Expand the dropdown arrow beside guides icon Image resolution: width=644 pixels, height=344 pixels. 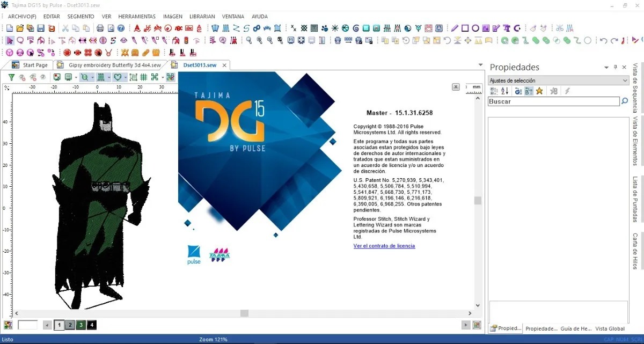coord(163,77)
